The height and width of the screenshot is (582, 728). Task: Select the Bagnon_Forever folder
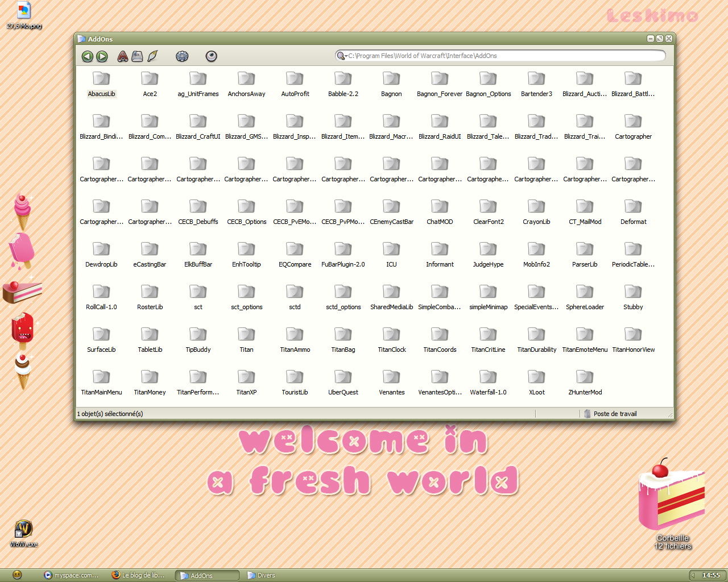coord(440,85)
